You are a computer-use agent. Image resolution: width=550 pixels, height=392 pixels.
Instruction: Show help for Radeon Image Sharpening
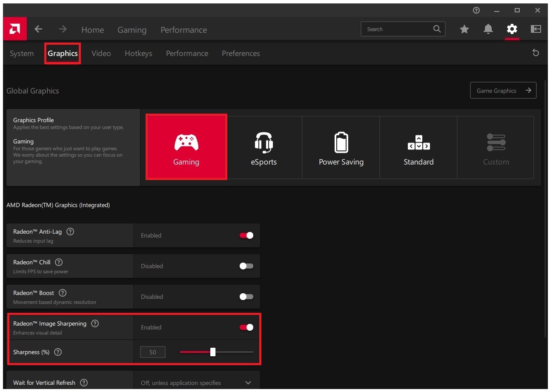click(x=95, y=323)
